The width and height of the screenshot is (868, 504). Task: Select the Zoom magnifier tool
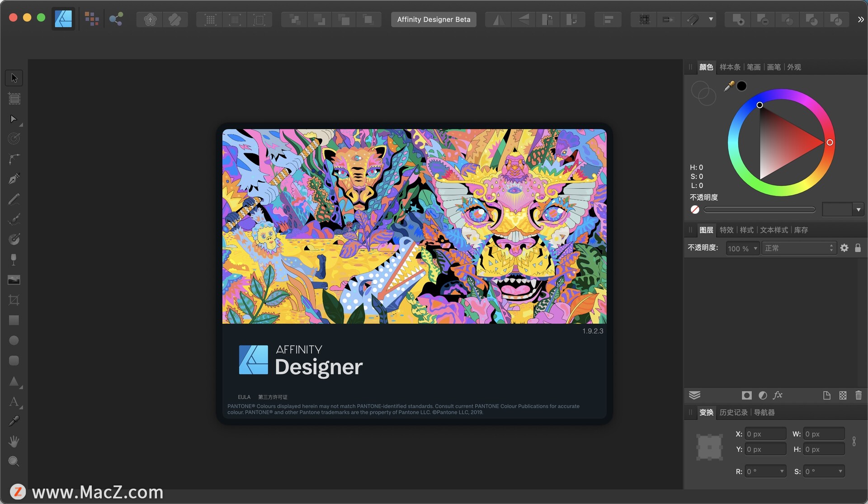(x=14, y=461)
